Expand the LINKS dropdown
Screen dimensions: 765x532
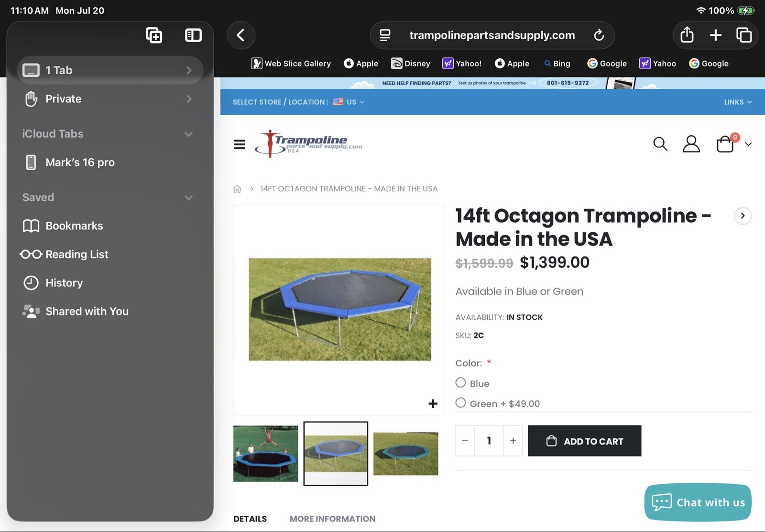(738, 102)
